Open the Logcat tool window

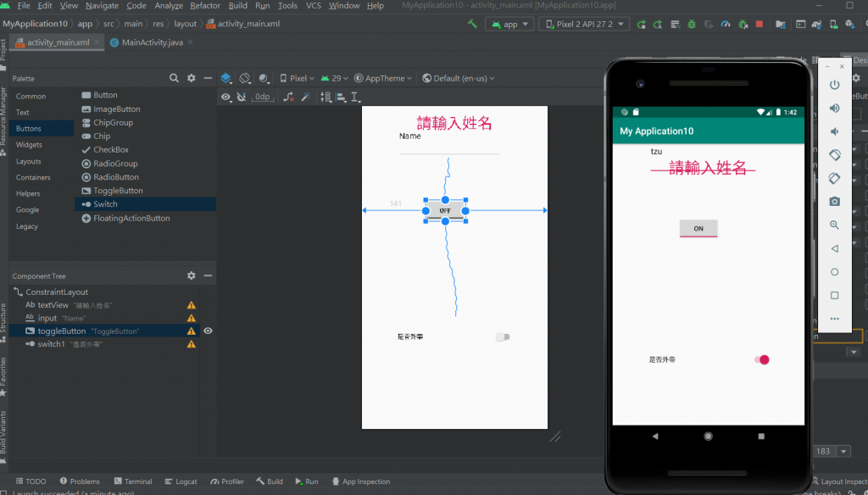pyautogui.click(x=181, y=481)
